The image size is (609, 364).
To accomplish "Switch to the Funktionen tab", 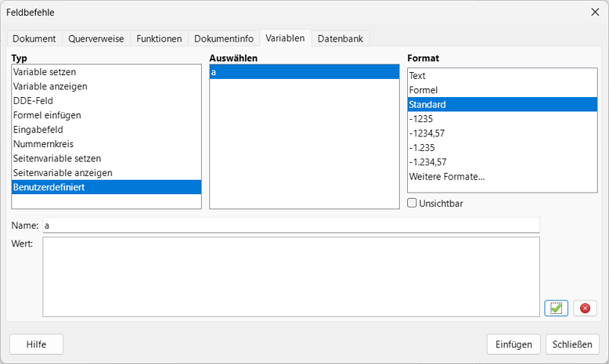I will coord(159,38).
